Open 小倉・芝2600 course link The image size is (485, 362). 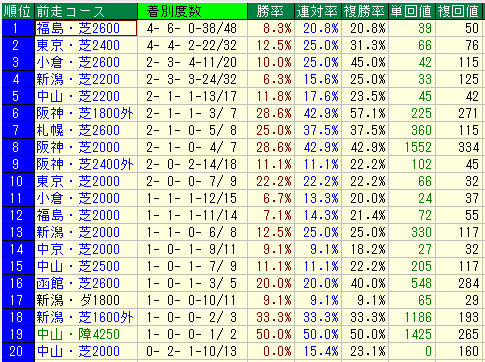point(78,62)
